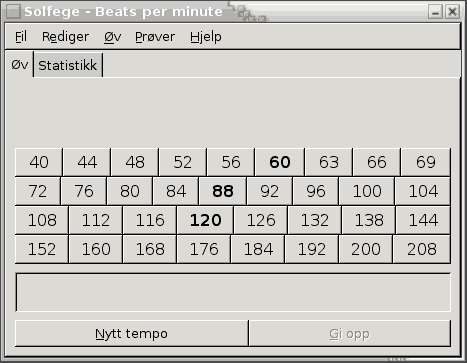Open the Prøver menu
Image resolution: width=467 pixels, height=363 pixels.
tap(155, 37)
